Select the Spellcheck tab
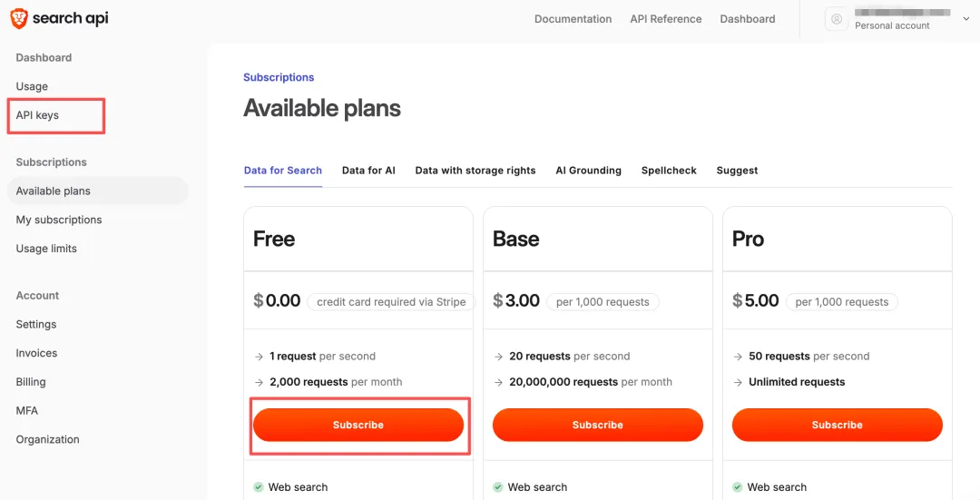980x500 pixels. (x=669, y=171)
